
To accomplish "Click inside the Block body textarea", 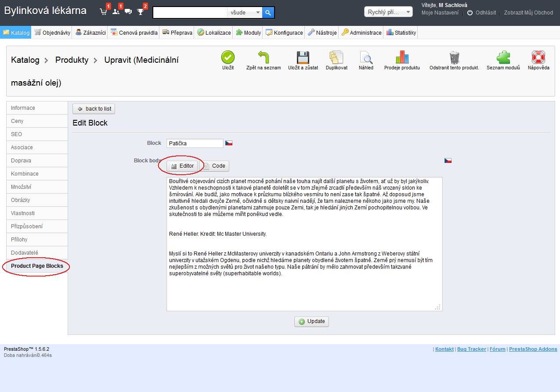I will (304, 244).
